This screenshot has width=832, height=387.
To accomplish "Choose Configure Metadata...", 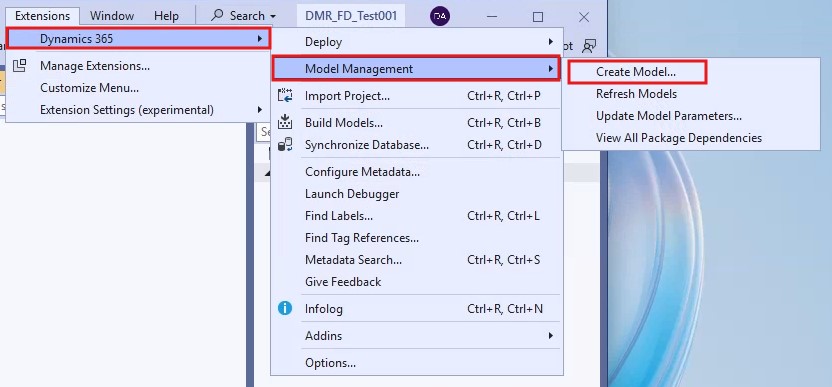I will tap(362, 172).
